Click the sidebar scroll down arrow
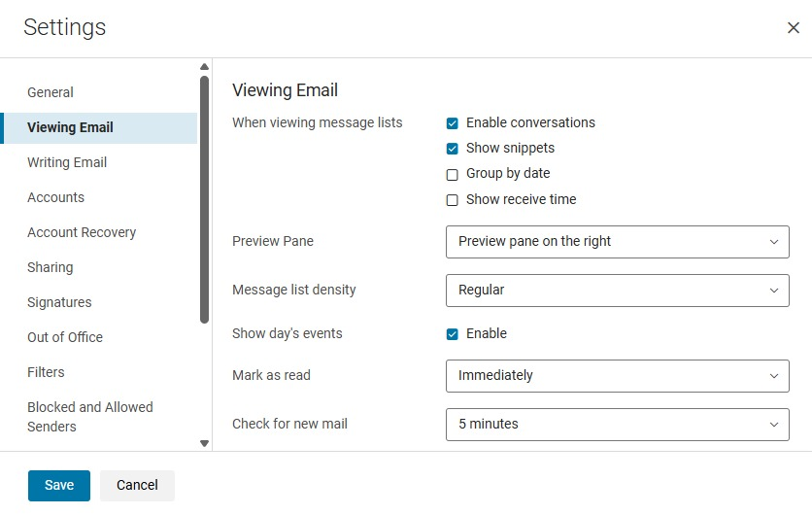Viewport: 812px width, 515px height. [204, 443]
